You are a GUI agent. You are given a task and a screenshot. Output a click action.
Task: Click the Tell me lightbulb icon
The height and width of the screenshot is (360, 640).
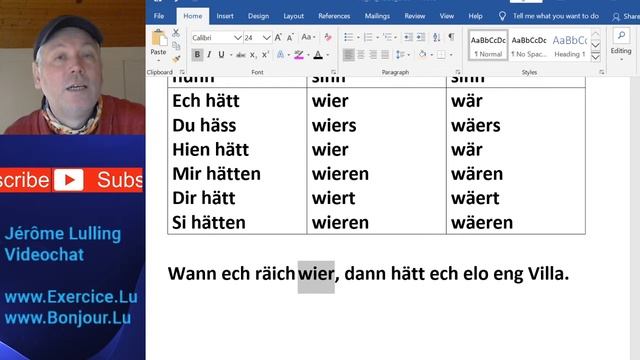502,16
